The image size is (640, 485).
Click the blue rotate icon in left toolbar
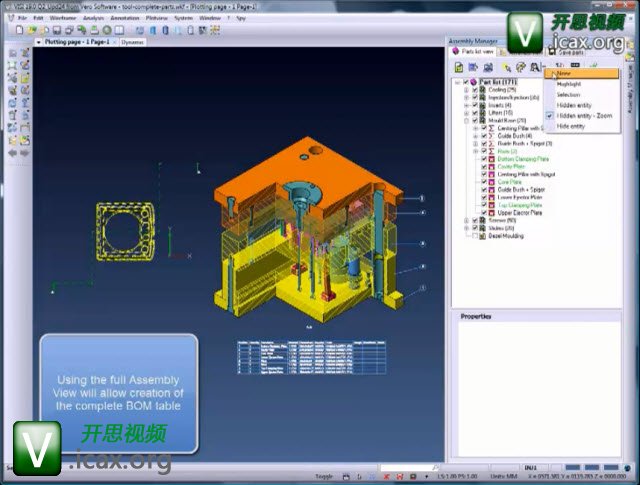13,103
